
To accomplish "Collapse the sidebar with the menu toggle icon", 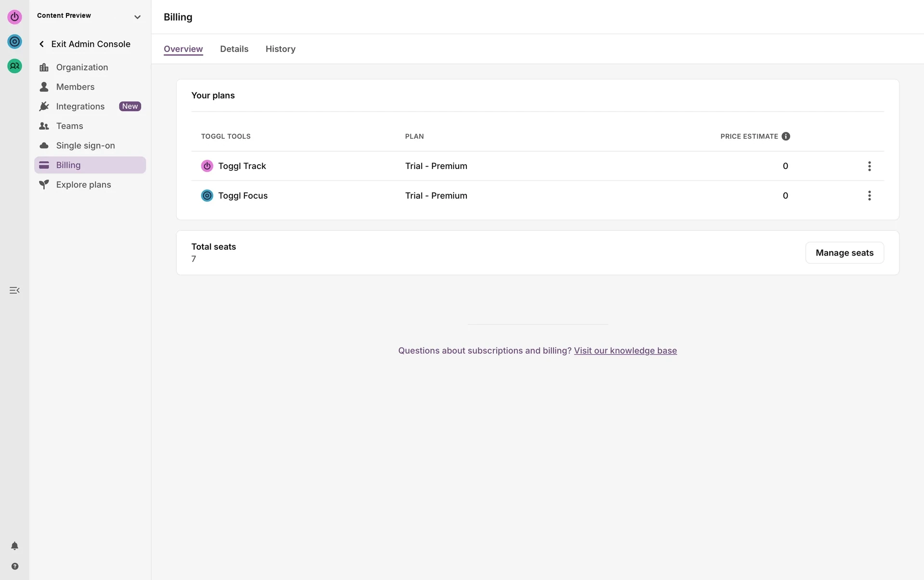I will pyautogui.click(x=14, y=290).
